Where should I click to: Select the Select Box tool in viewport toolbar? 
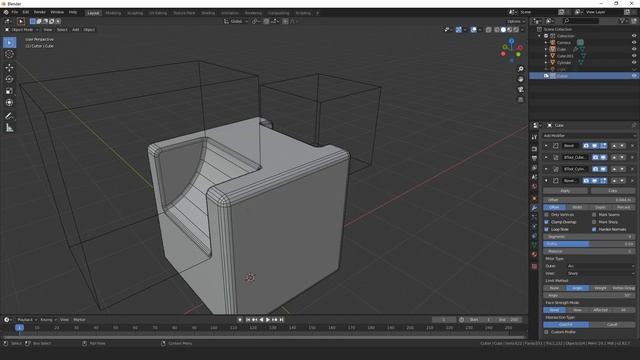(9, 42)
